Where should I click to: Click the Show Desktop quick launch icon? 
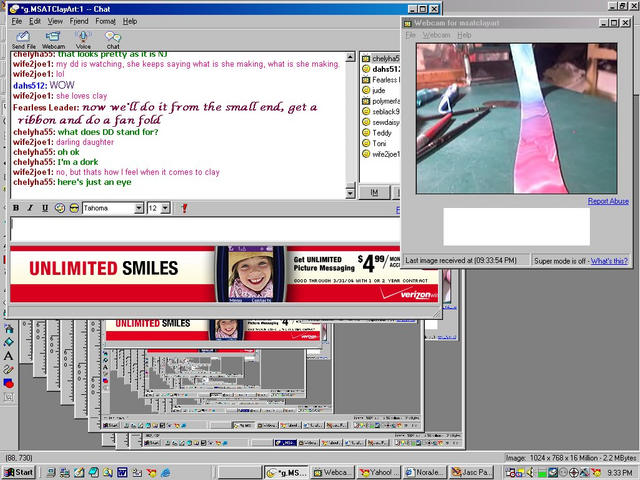click(79, 473)
